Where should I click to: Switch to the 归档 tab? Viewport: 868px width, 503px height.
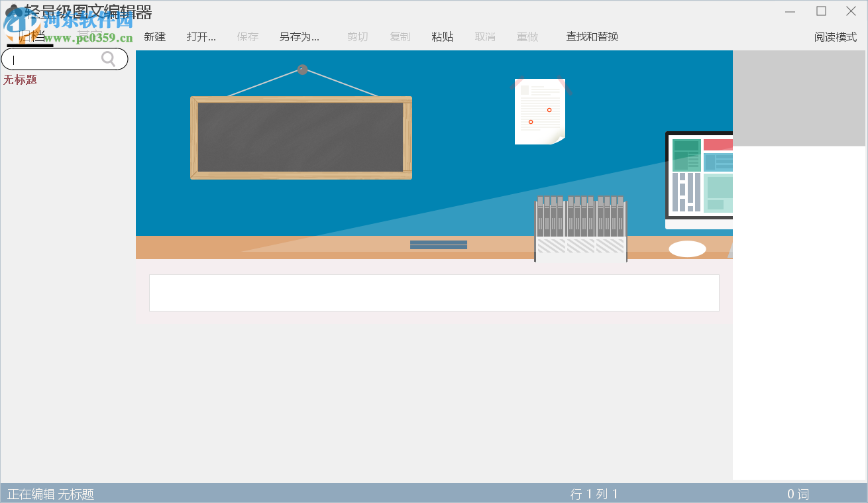pos(30,36)
